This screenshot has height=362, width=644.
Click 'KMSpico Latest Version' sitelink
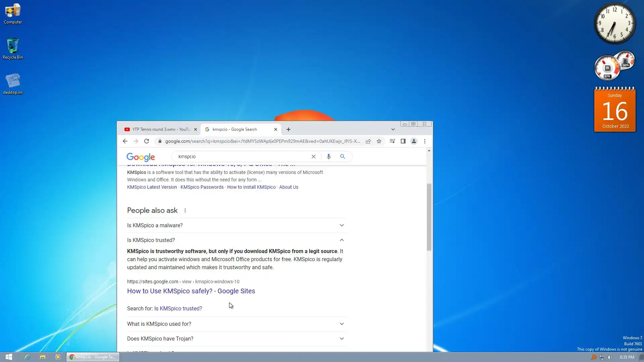pos(152,187)
